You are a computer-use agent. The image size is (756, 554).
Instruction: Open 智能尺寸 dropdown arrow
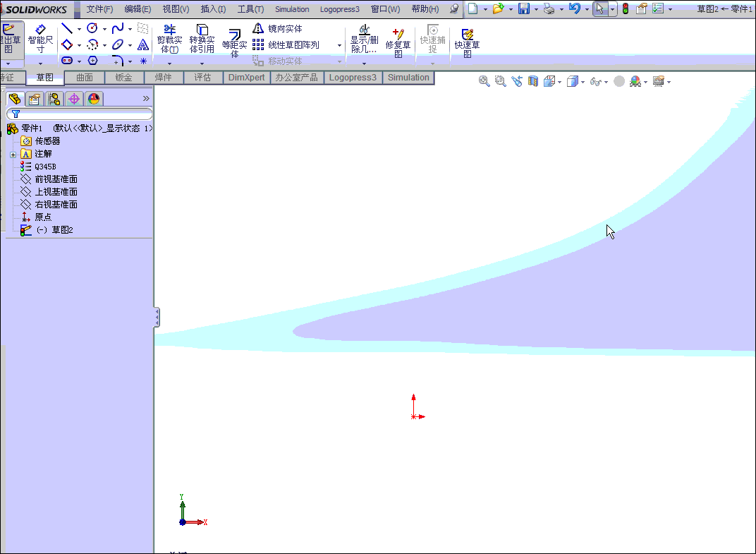[x=40, y=64]
